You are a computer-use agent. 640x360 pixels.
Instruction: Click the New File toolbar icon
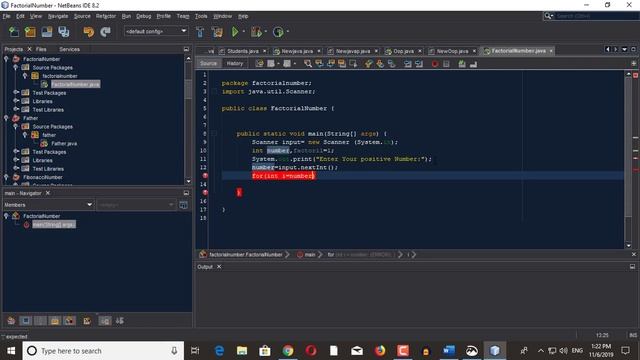pyautogui.click(x=13, y=31)
